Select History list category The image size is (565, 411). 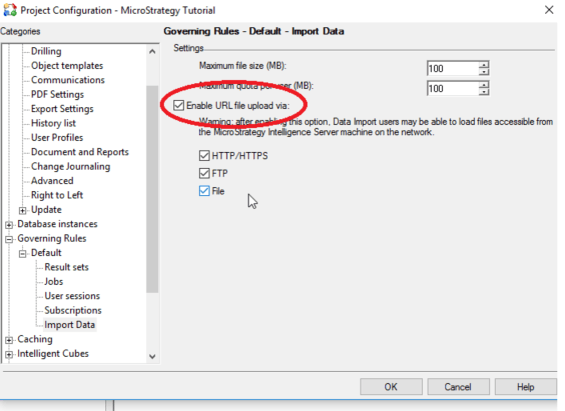pyautogui.click(x=53, y=123)
